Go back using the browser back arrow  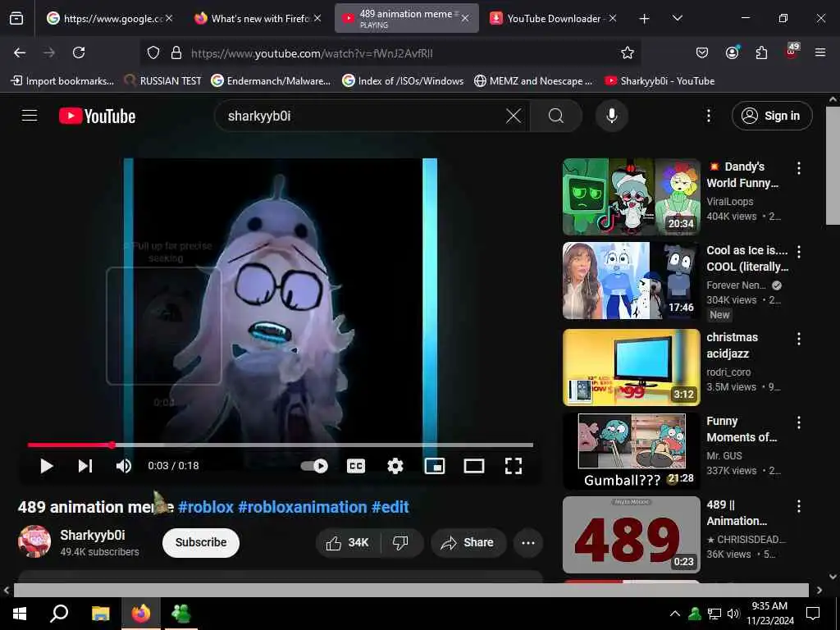20,52
